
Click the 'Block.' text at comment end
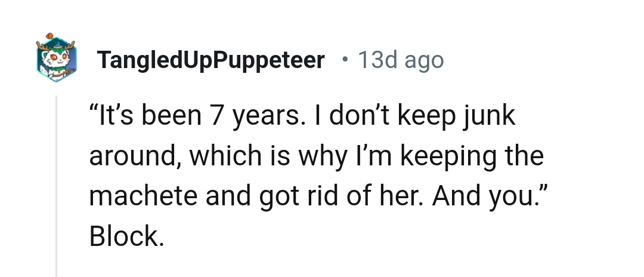tap(126, 237)
